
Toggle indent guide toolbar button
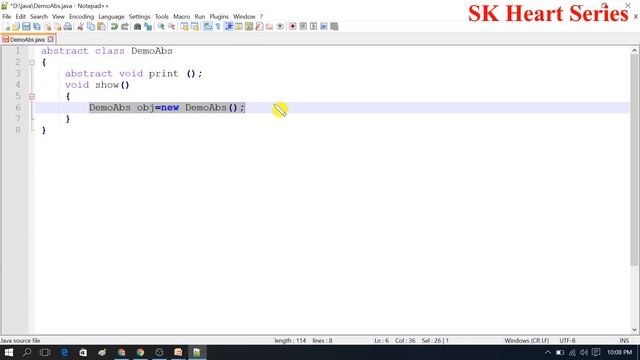click(x=229, y=27)
